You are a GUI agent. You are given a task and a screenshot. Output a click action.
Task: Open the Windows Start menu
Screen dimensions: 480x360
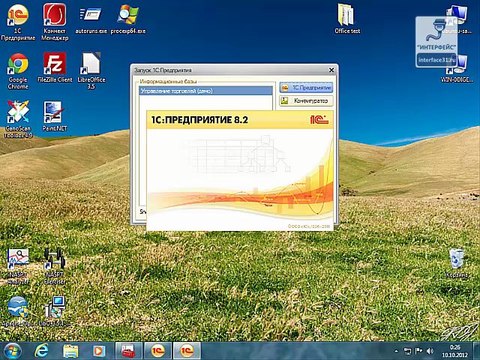coord(13,351)
